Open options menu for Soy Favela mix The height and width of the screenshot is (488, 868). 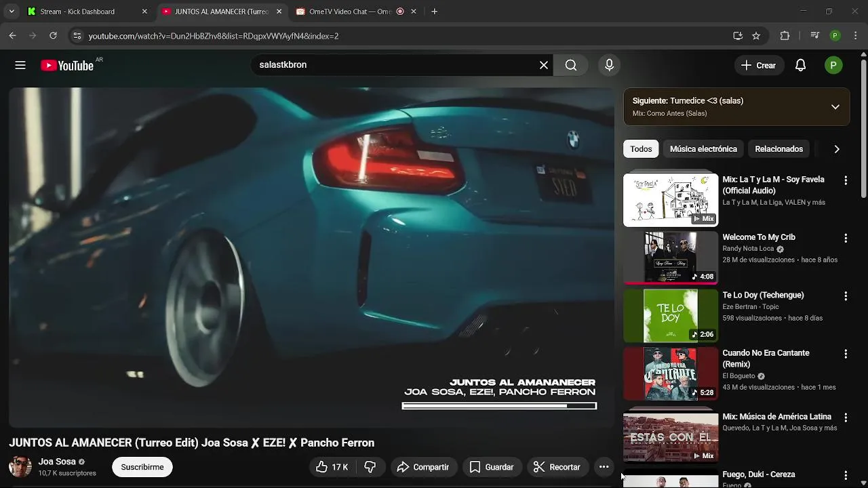pos(846,180)
